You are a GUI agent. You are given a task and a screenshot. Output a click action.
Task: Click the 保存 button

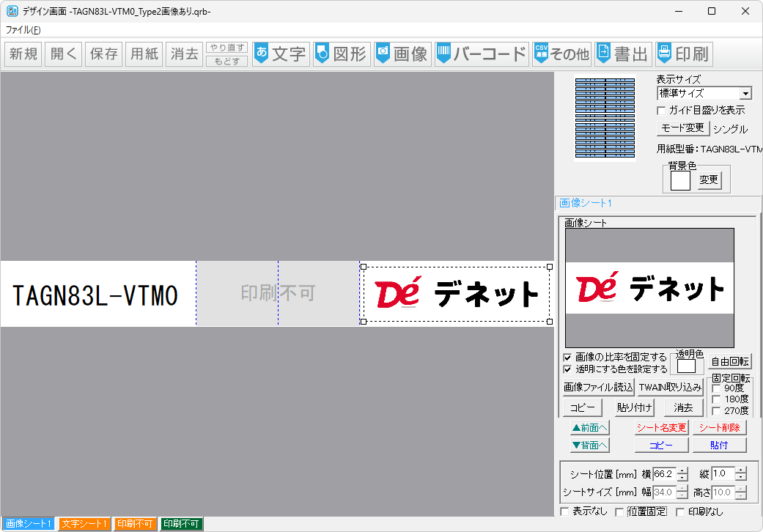tap(104, 53)
